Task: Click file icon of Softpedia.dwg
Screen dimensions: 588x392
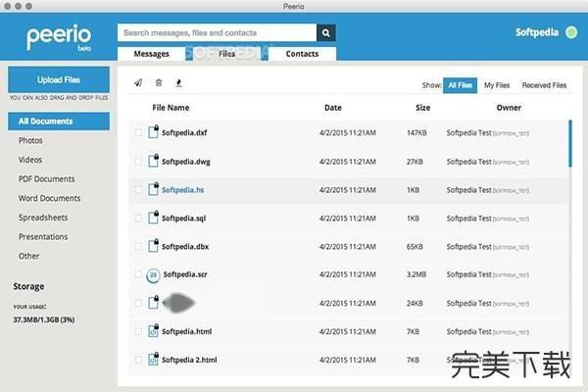Action: coord(154,161)
